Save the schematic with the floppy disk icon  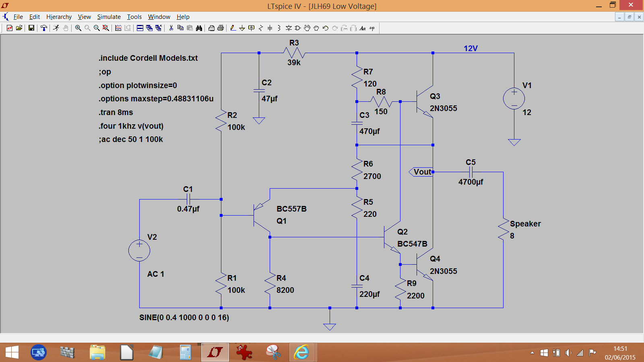coord(31,28)
